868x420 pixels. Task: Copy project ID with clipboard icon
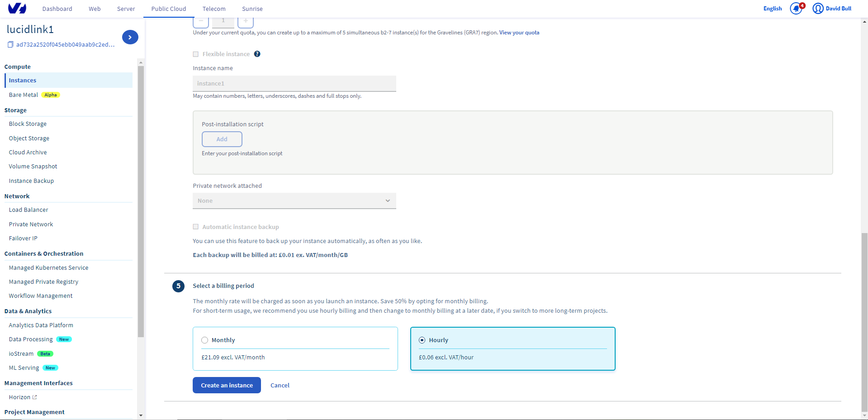click(x=10, y=44)
